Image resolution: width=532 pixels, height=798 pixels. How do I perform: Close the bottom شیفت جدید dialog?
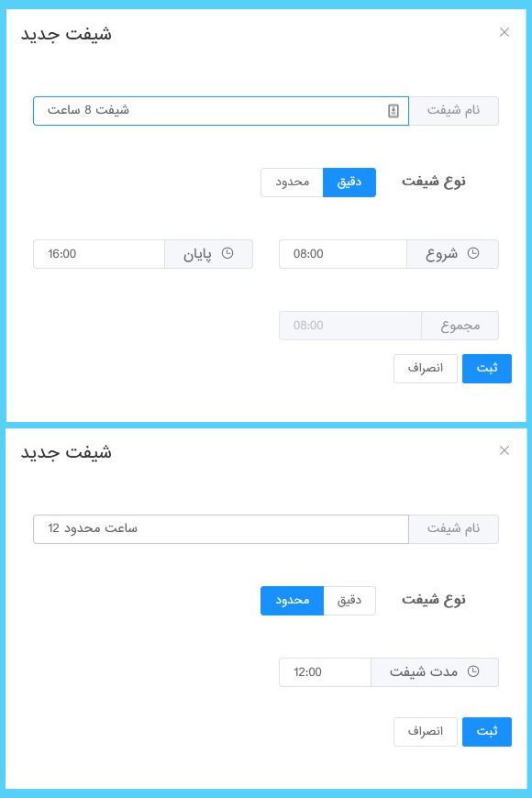coord(504,450)
